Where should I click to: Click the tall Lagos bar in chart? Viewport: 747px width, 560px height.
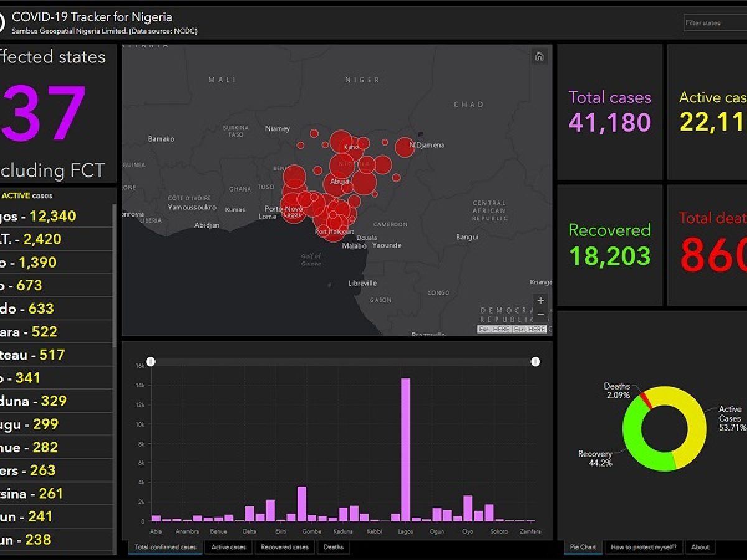405,449
